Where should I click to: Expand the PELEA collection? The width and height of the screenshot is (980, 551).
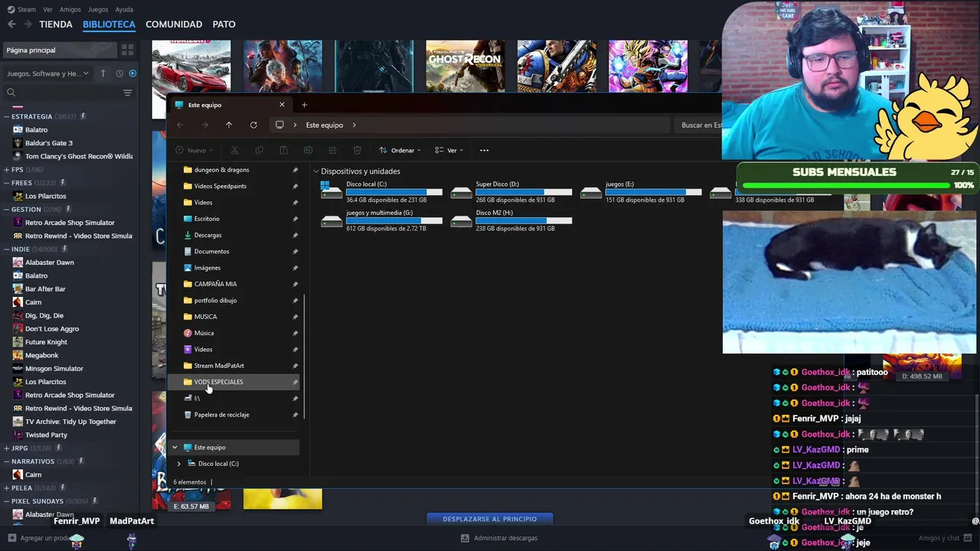pos(6,487)
